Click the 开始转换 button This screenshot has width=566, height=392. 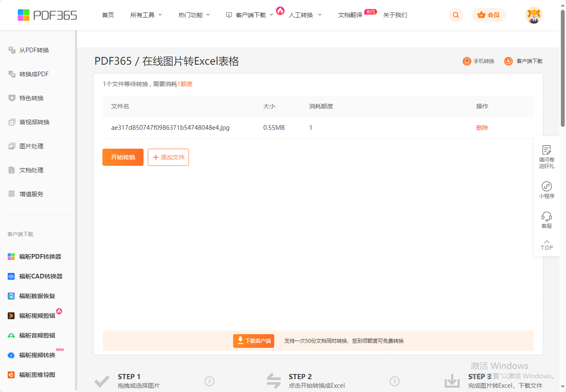tap(123, 157)
